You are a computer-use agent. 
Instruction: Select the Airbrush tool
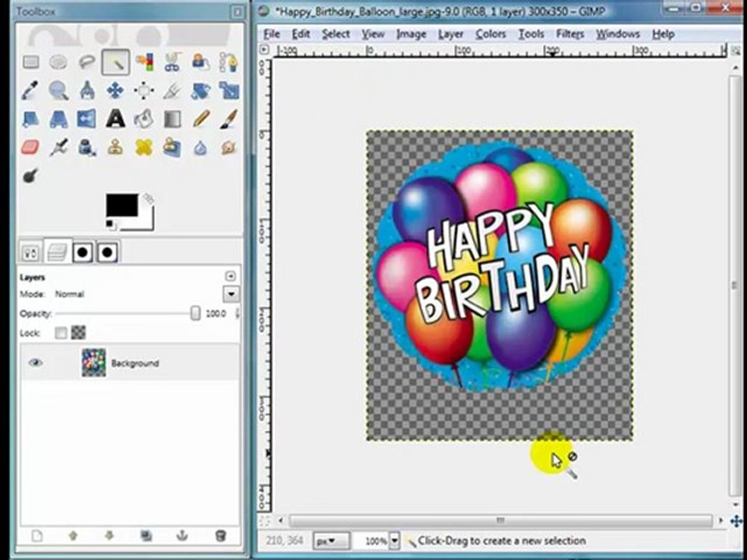[58, 147]
